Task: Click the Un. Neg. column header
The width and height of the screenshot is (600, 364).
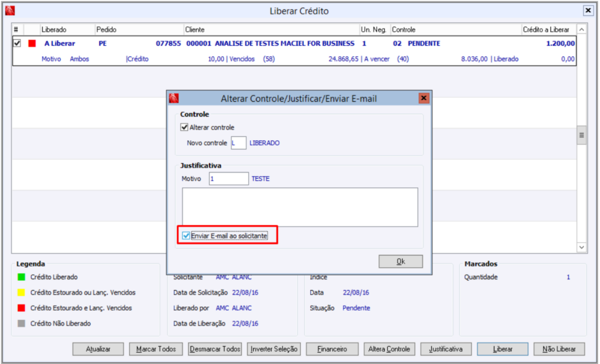Action: [375, 29]
